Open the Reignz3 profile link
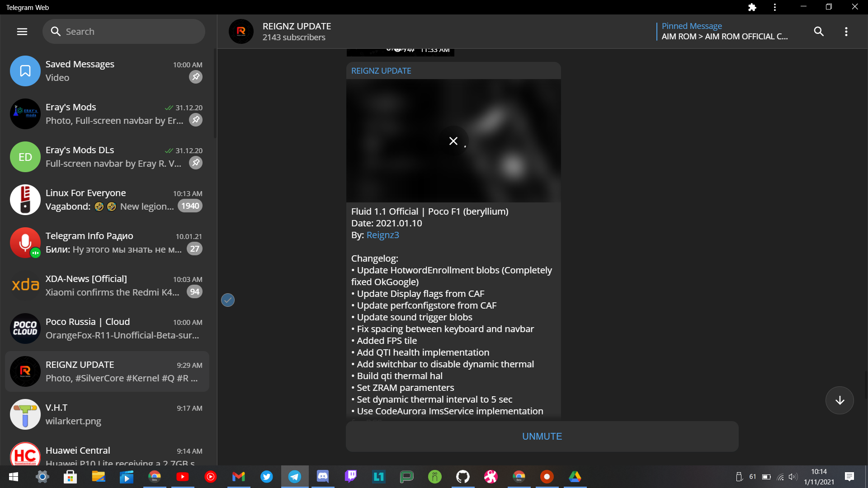Viewport: 868px width, 488px height. [382, 235]
